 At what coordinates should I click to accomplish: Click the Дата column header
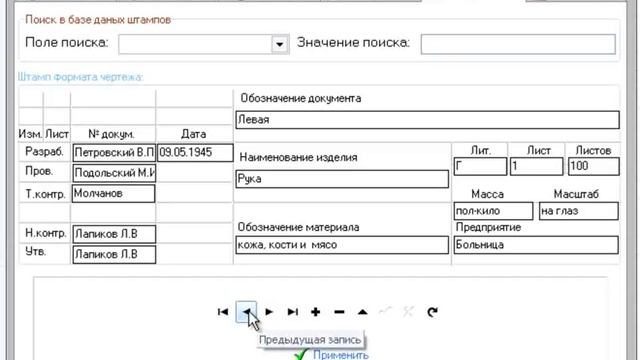tap(193, 134)
